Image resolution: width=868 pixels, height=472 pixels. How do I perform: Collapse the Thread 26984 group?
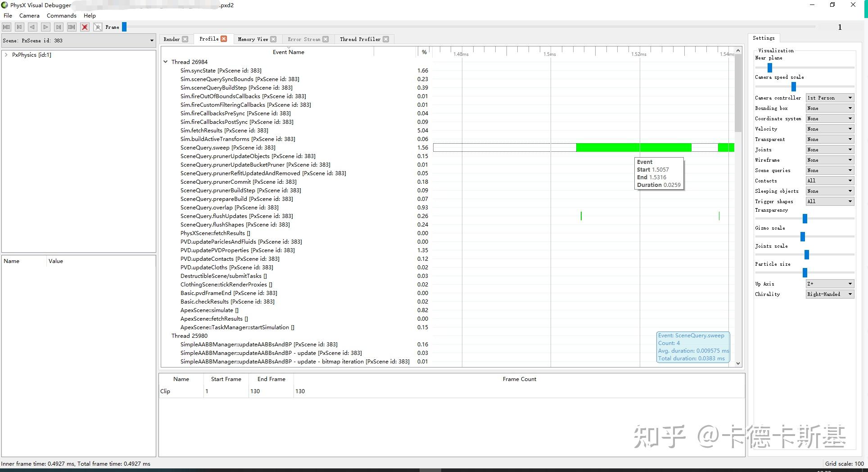pyautogui.click(x=165, y=62)
